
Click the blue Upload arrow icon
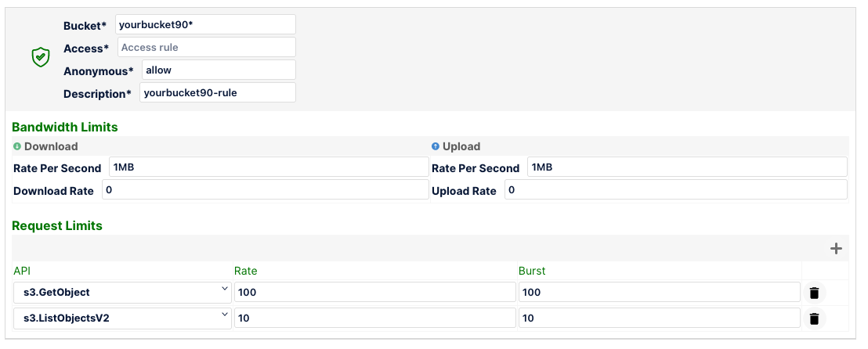point(435,146)
